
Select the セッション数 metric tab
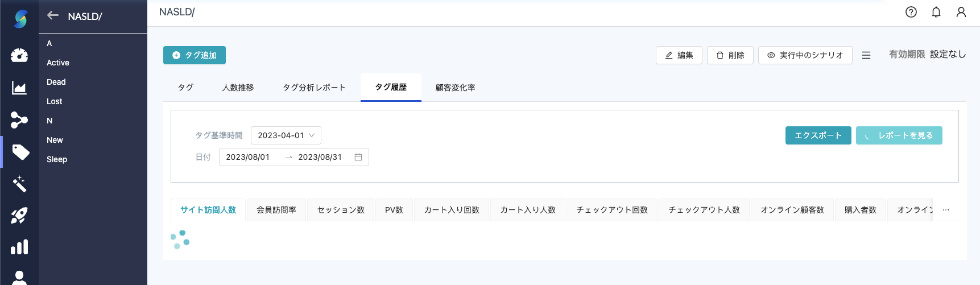[341, 210]
